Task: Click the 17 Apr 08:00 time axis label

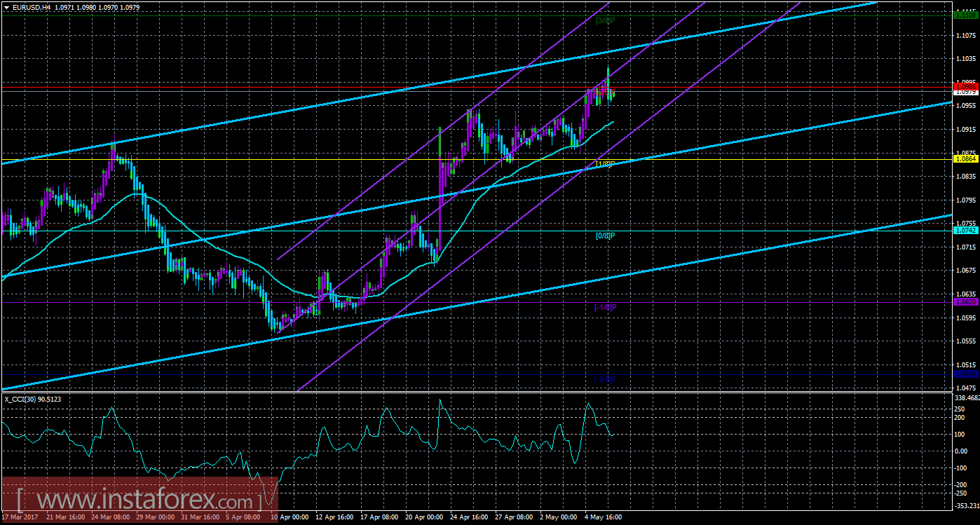Action: [x=379, y=518]
